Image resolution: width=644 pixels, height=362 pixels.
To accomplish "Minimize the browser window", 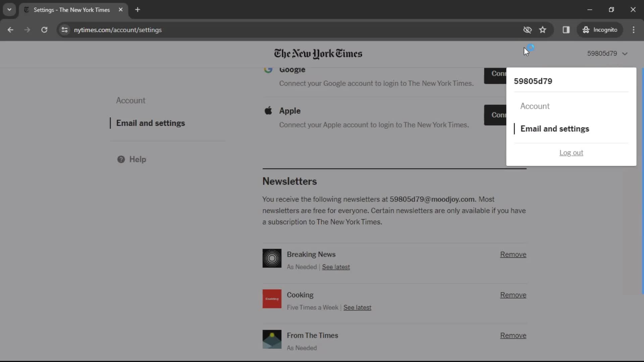I will pyautogui.click(x=590, y=10).
